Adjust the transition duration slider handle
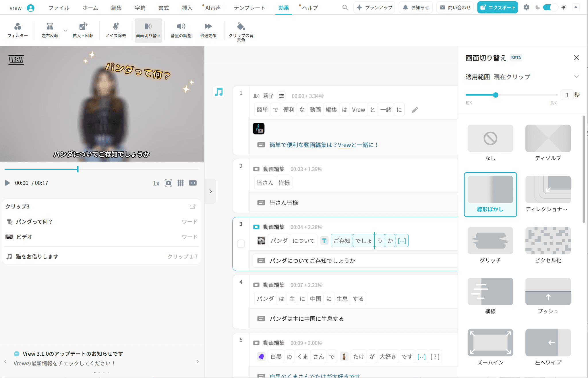Viewport: 588px width, 378px height. (496, 95)
